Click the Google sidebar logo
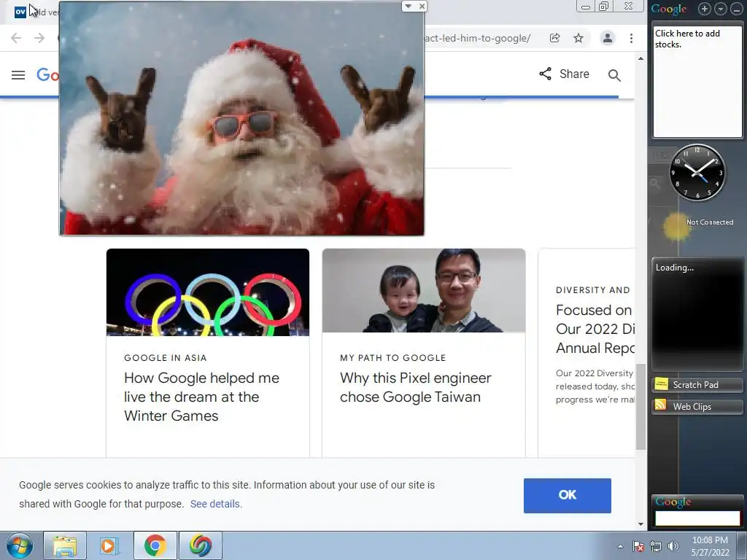747x560 pixels. click(669, 9)
